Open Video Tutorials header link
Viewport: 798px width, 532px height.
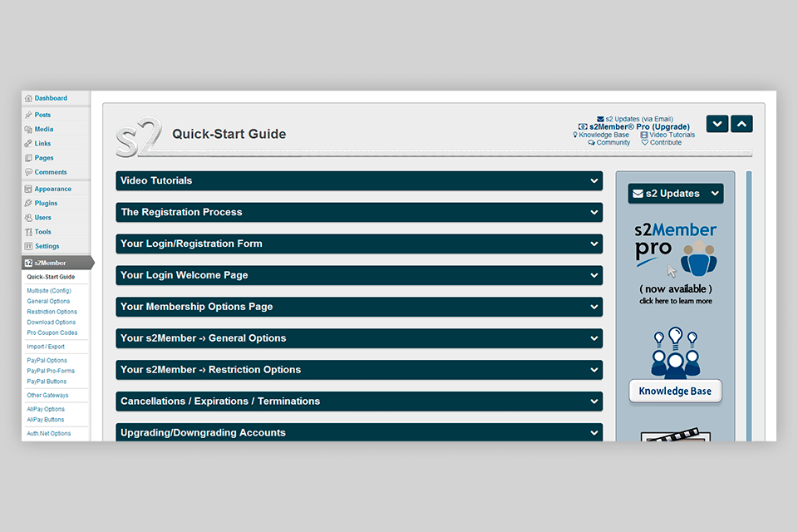tap(667, 135)
